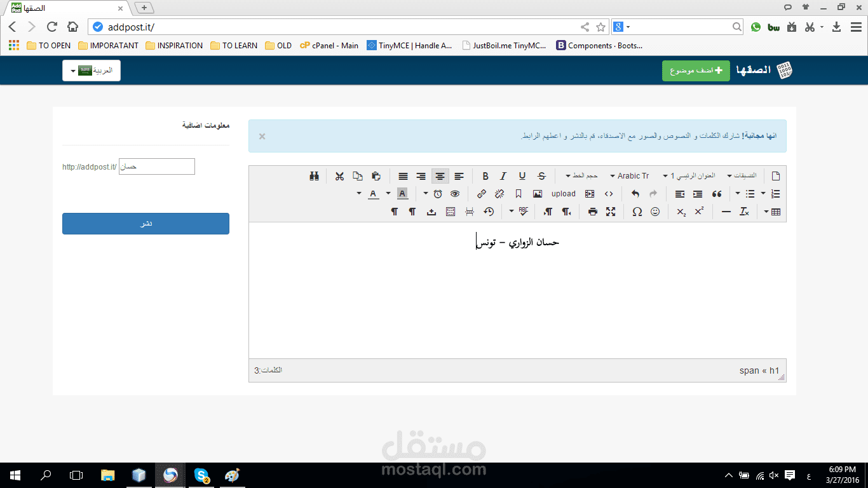Viewport: 868px width, 488px height.
Task: Toggle strikethrough formatting
Action: click(541, 176)
